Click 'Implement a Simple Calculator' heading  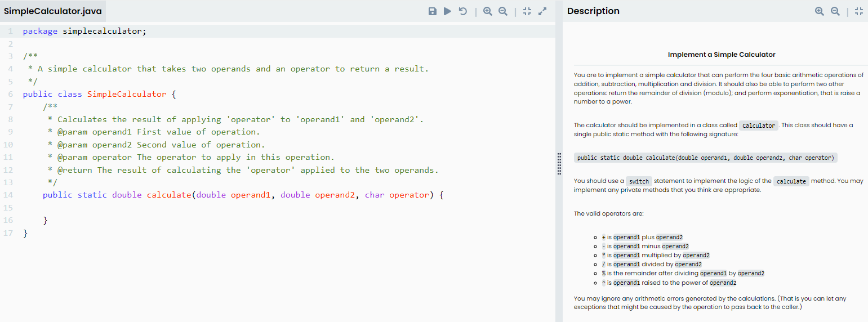[x=722, y=55]
